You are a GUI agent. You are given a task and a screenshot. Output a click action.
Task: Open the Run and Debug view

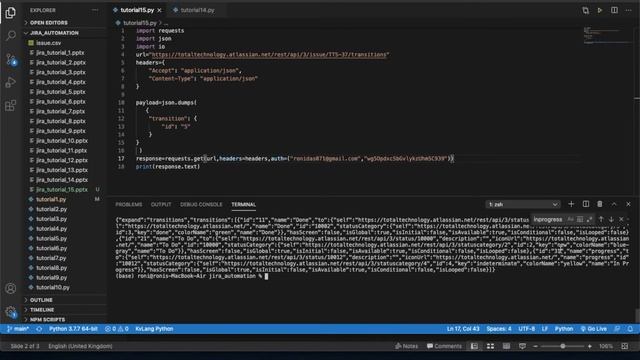coord(11,82)
